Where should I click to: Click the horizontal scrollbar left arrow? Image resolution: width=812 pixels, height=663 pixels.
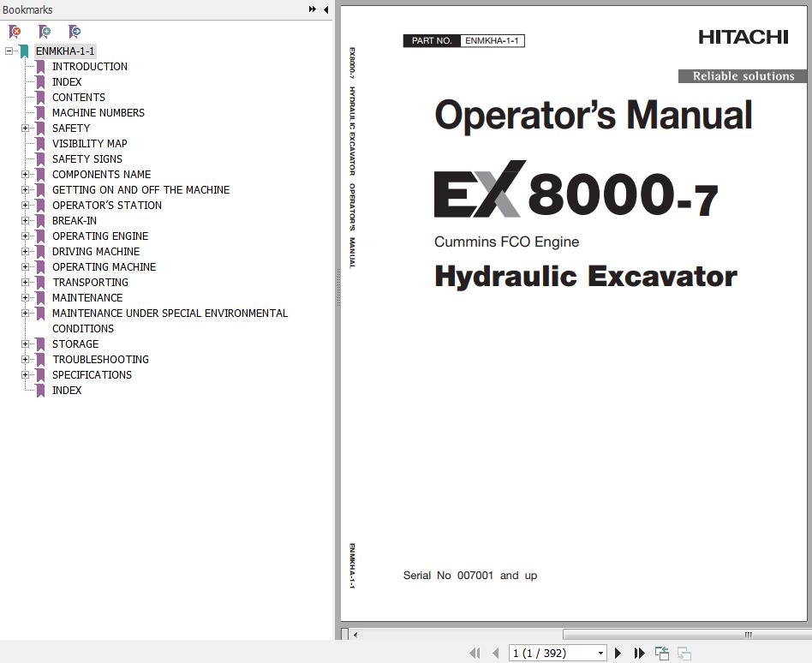coord(355,634)
